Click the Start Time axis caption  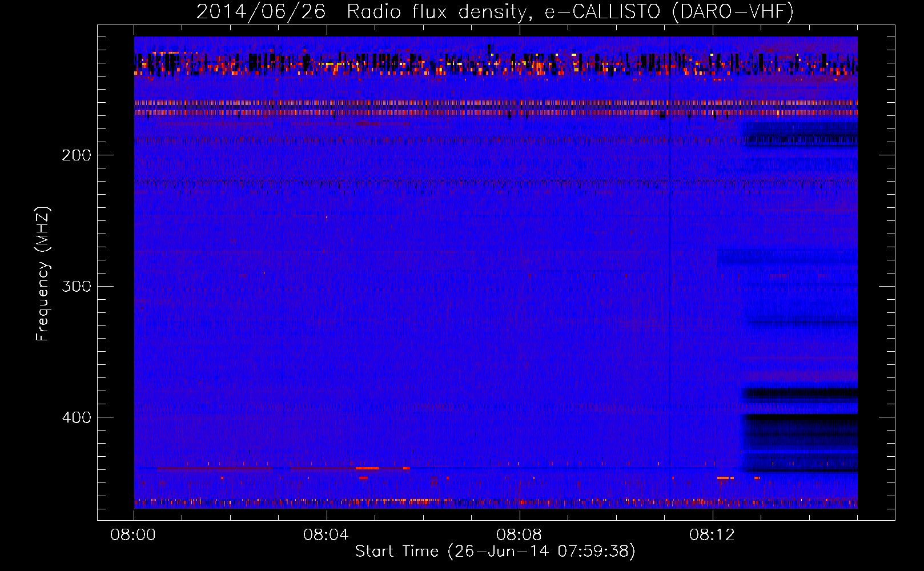pos(495,552)
